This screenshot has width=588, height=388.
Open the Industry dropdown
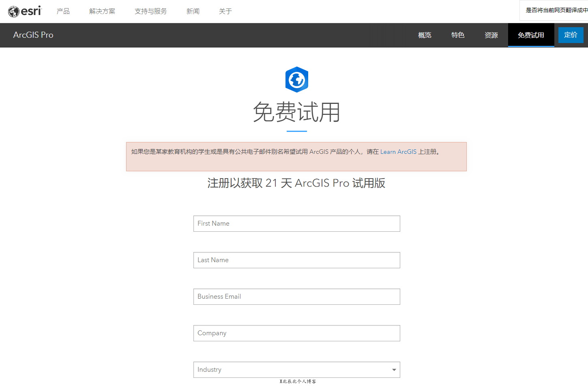pyautogui.click(x=297, y=370)
